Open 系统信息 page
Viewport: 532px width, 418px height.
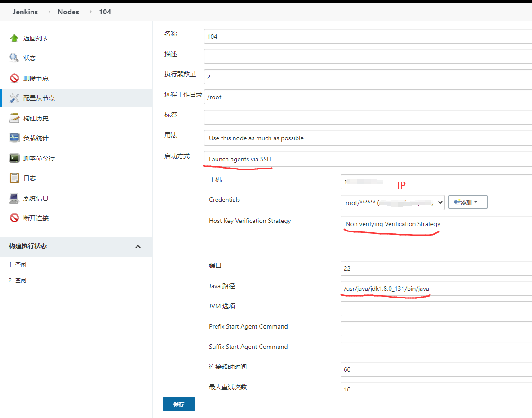(x=35, y=198)
